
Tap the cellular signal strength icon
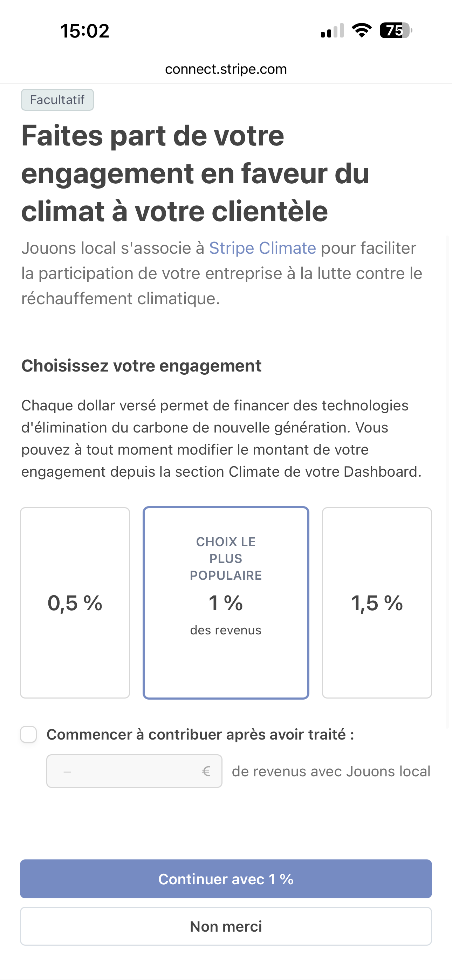332,31
